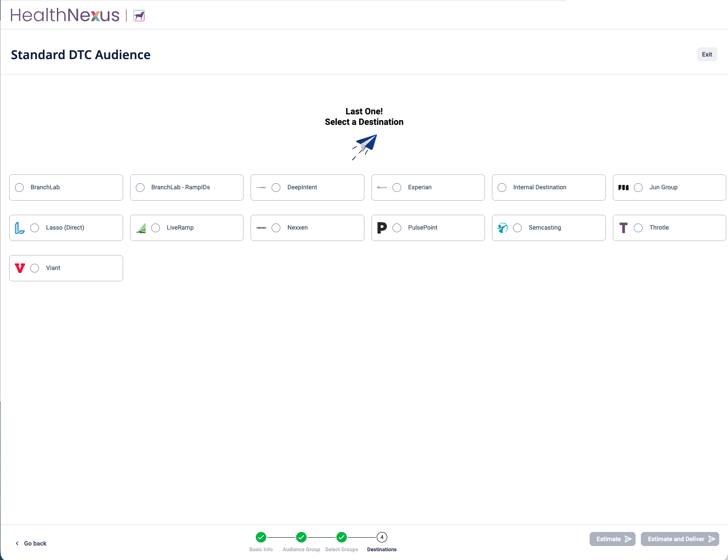Click the dog icon beside HealthNexus logo
The width and height of the screenshot is (728, 560).
139,16
